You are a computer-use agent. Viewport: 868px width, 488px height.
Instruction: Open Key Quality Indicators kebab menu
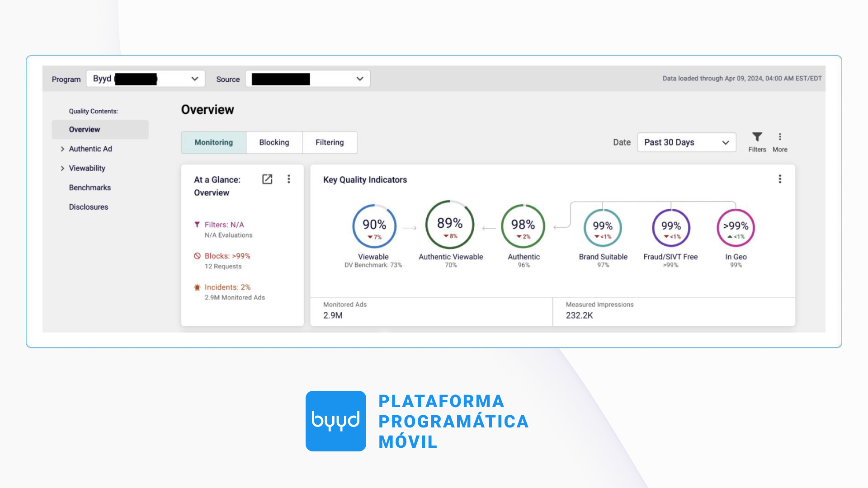pos(780,179)
